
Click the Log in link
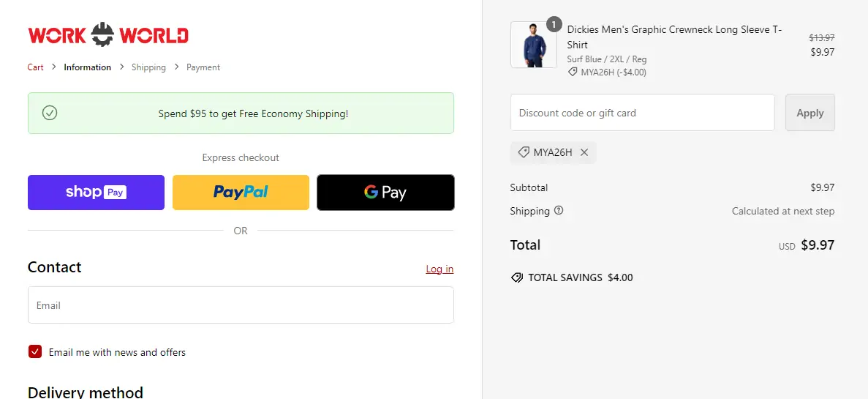click(439, 269)
